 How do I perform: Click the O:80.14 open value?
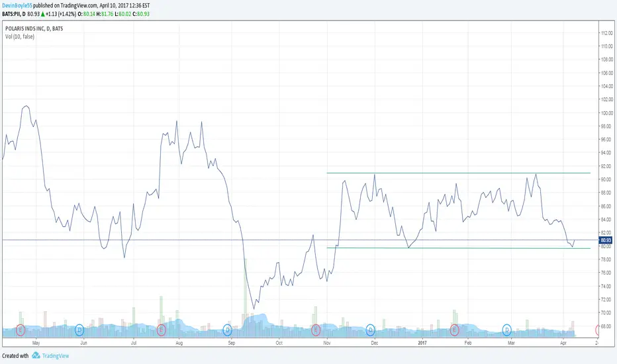coord(87,14)
